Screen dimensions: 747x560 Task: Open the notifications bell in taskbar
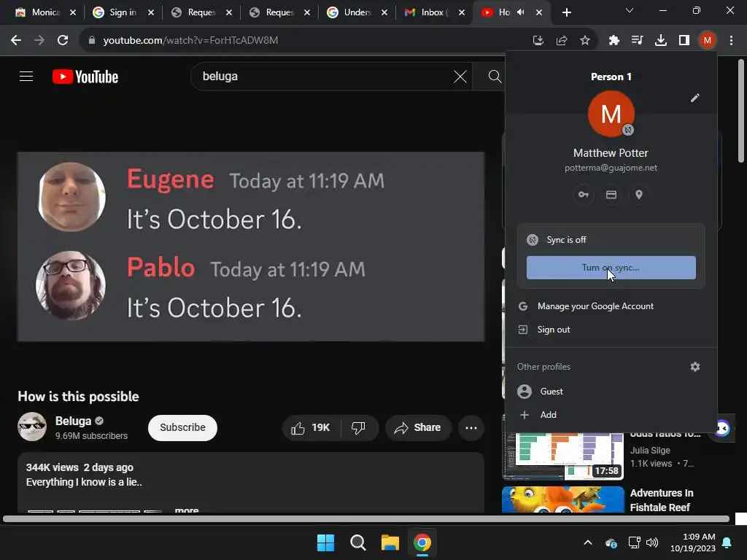[727, 542]
